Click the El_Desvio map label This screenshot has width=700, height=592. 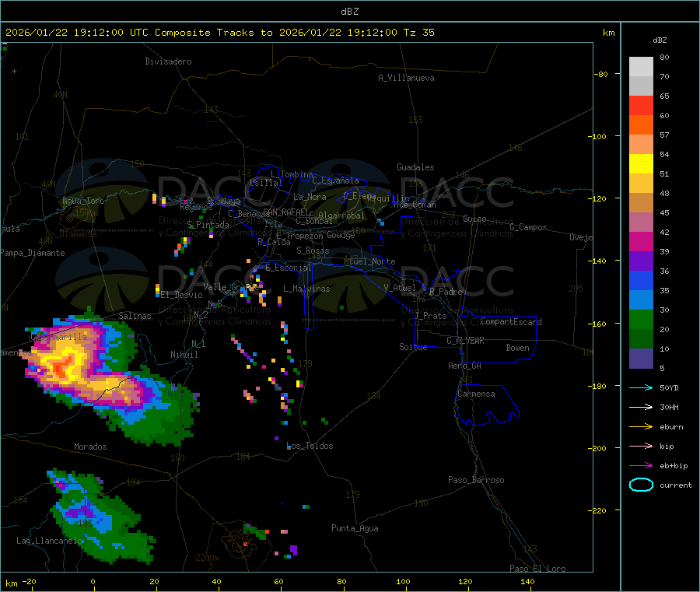click(182, 295)
